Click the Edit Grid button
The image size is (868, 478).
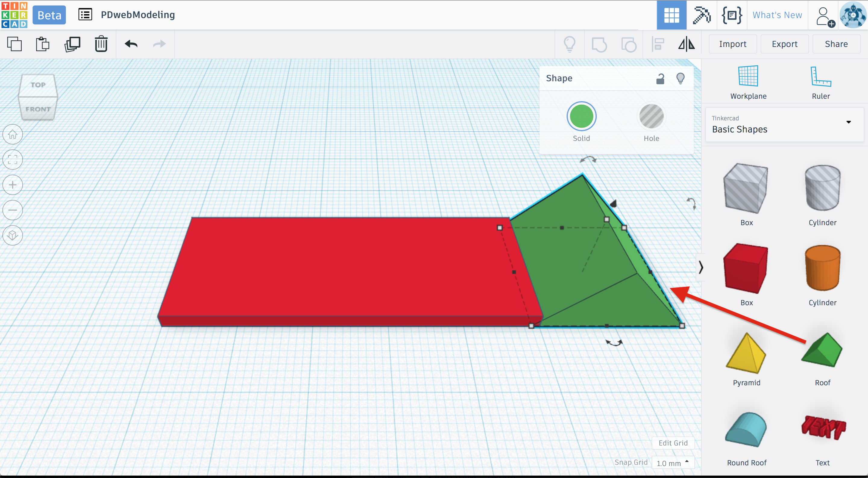click(673, 443)
